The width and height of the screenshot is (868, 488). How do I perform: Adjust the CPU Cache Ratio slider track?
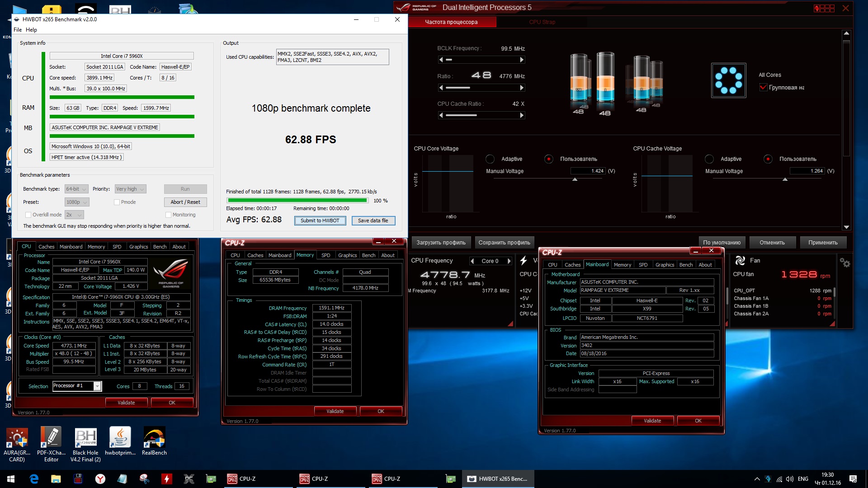481,115
